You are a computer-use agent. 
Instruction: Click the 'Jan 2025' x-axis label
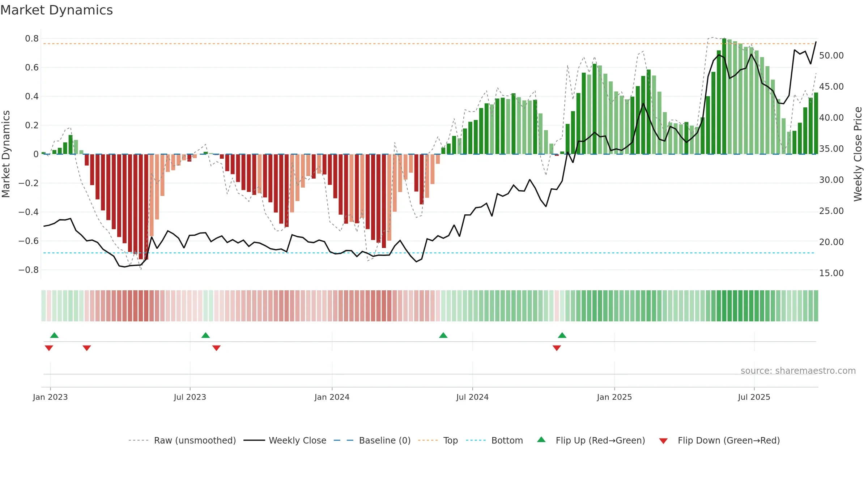[x=614, y=397]
